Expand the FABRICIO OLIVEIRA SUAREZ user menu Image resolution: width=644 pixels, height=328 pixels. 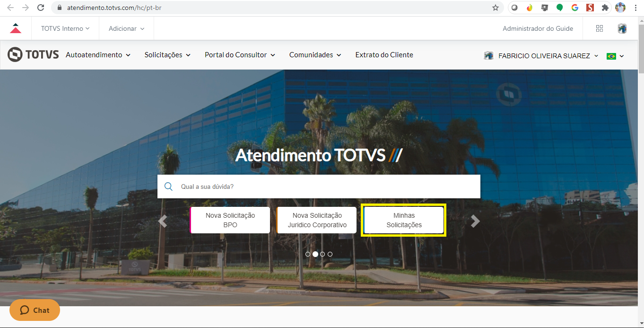coord(548,56)
